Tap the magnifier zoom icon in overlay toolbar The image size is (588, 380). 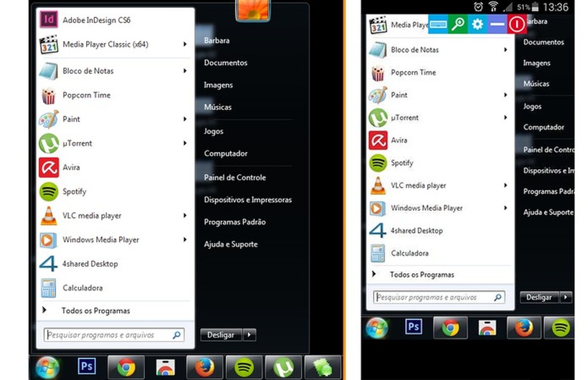point(458,24)
